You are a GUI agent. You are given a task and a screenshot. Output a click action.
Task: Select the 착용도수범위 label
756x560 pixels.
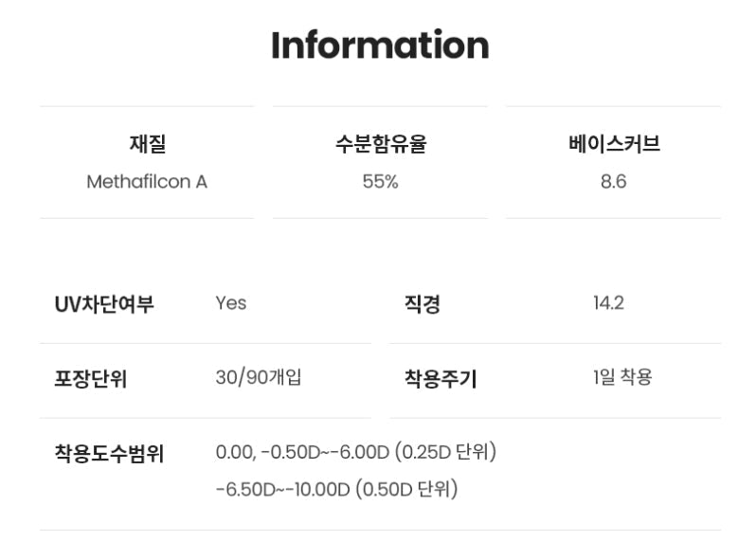tap(109, 454)
